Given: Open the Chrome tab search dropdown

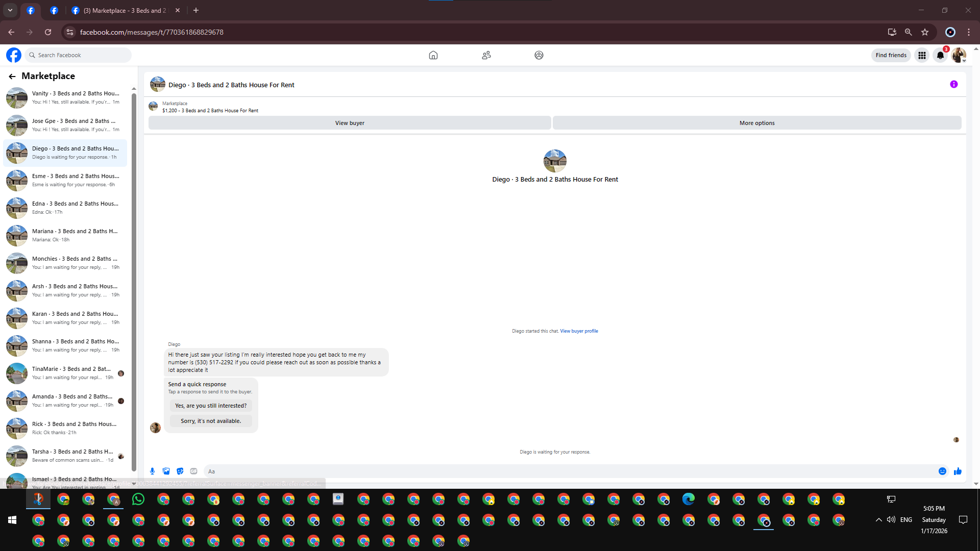Looking at the screenshot, I should coord(10,10).
